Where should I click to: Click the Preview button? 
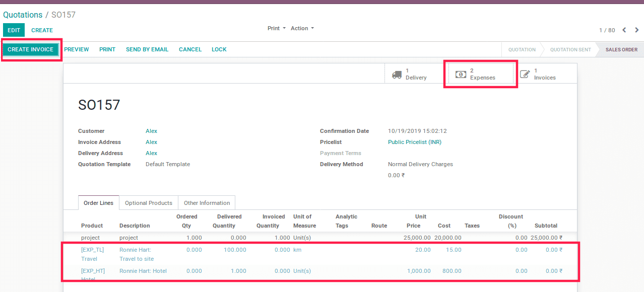(77, 49)
